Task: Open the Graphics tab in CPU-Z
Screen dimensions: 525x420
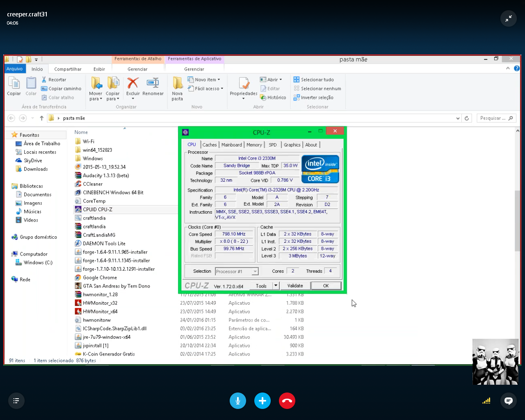Action: pos(292,145)
